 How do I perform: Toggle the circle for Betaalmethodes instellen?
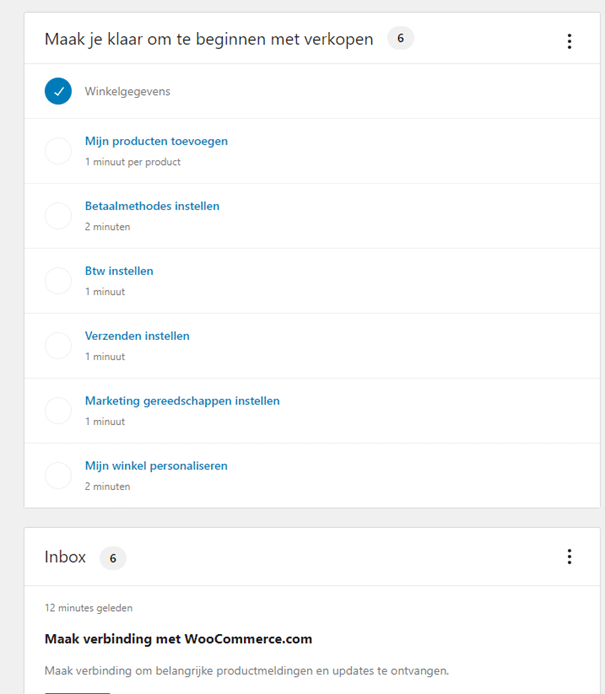[58, 216]
